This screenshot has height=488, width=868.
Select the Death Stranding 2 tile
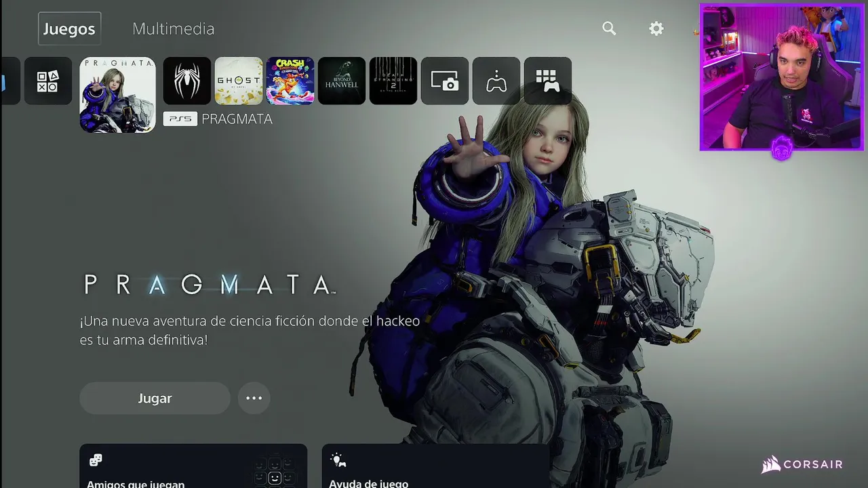click(393, 81)
